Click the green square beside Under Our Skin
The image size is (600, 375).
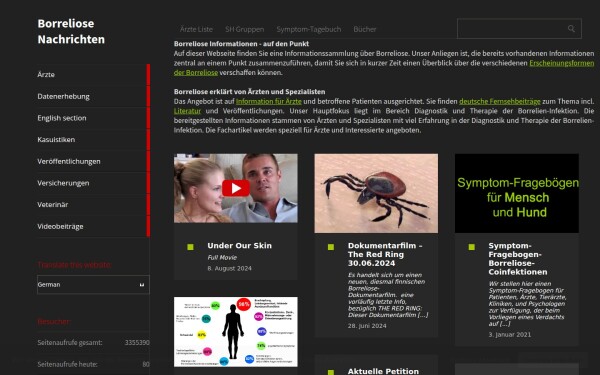pyautogui.click(x=190, y=247)
